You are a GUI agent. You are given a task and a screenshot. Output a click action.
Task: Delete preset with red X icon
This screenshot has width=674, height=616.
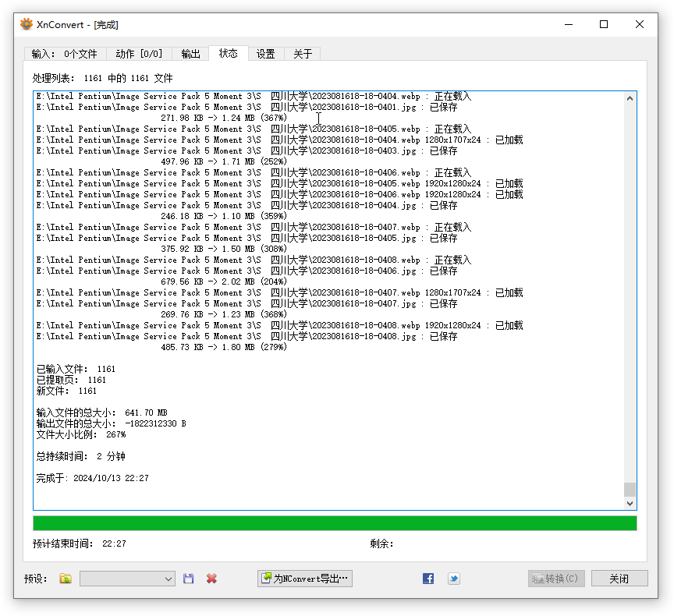click(211, 579)
